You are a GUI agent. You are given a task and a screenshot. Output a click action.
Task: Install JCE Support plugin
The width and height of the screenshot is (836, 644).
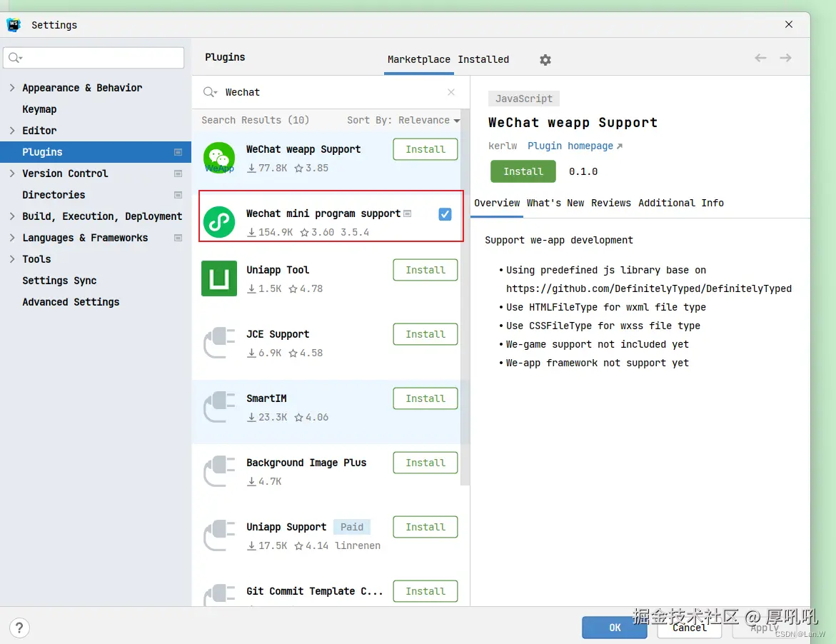pyautogui.click(x=425, y=334)
